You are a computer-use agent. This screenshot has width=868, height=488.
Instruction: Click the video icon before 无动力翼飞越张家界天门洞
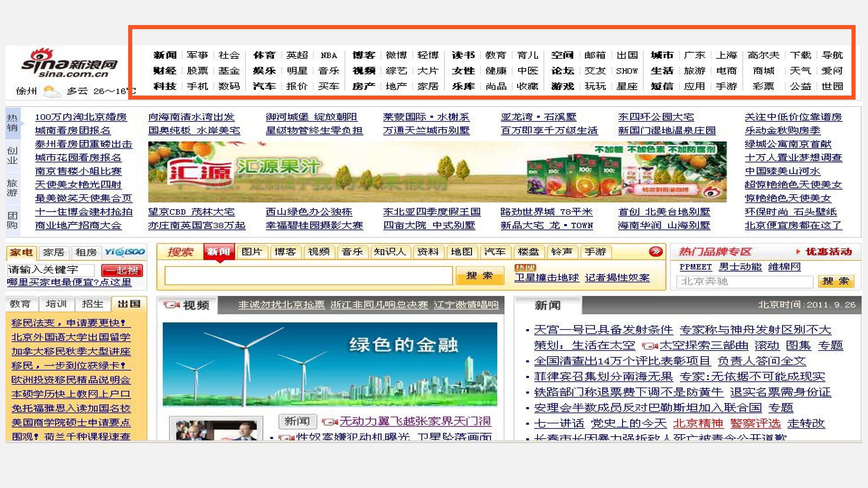tap(330, 422)
